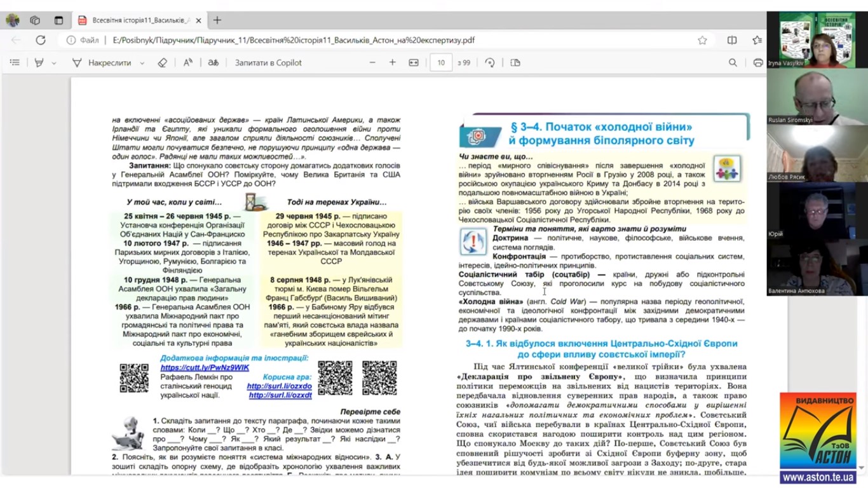Open the Favorites list
This screenshot has height=488, width=868.
point(757,40)
